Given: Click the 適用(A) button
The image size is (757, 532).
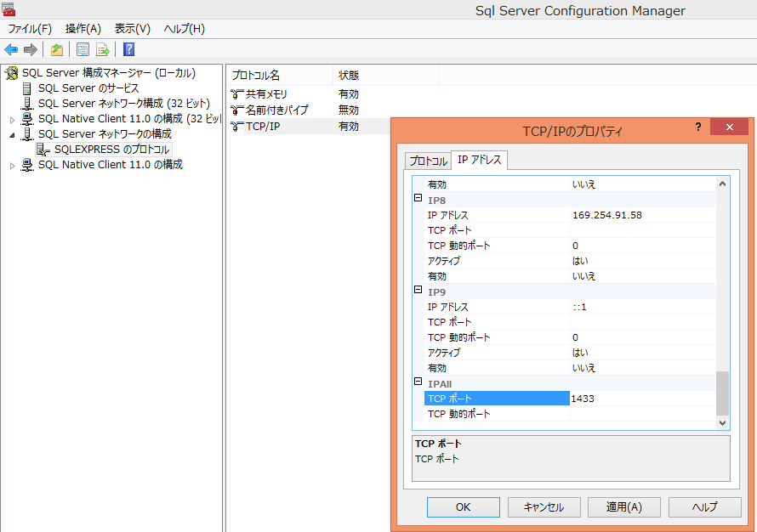Looking at the screenshot, I should pos(623,507).
